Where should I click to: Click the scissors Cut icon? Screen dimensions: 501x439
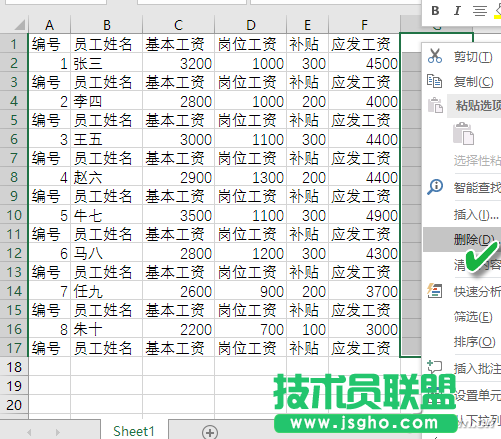pos(435,56)
